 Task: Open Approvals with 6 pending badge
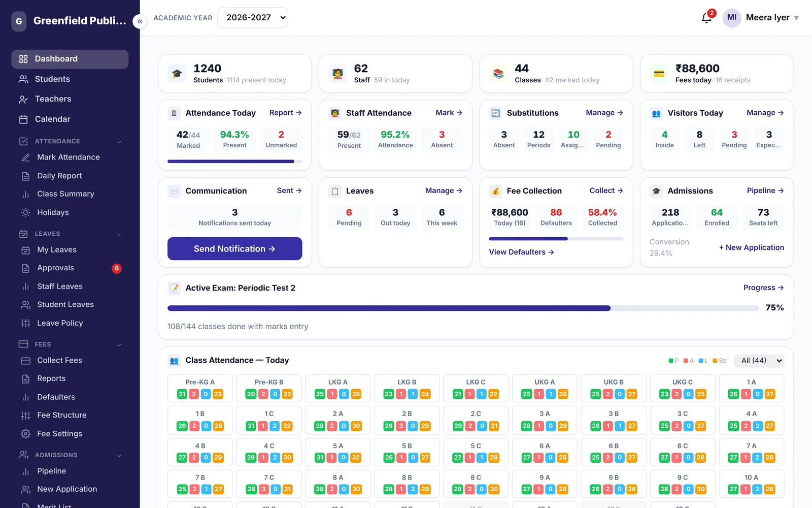[x=70, y=268]
